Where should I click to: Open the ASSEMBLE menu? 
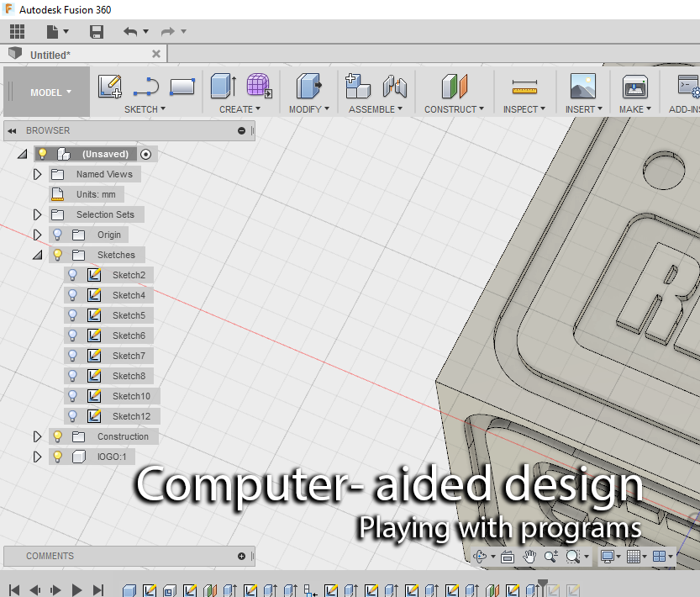click(376, 109)
